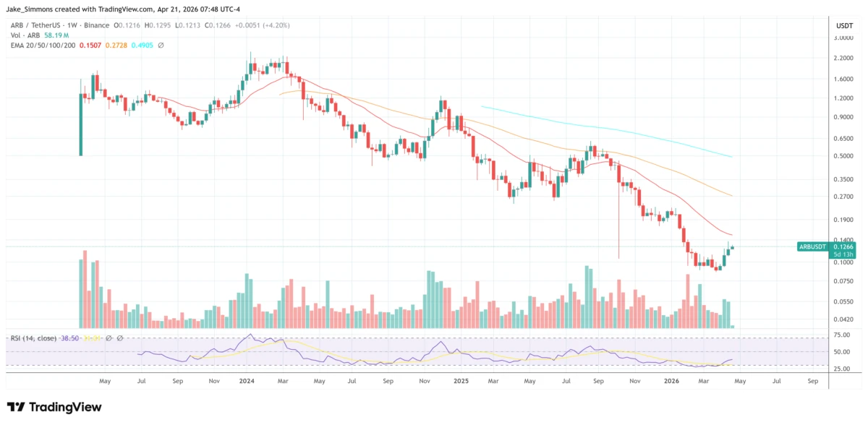Select the Vol · ARB indicator legend
868x425 pixels.
pyautogui.click(x=23, y=35)
